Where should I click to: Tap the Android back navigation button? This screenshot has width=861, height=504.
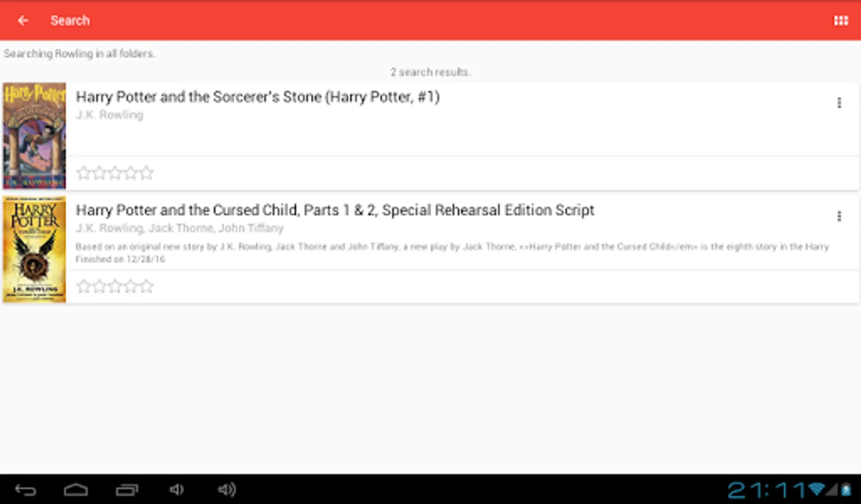pyautogui.click(x=25, y=490)
